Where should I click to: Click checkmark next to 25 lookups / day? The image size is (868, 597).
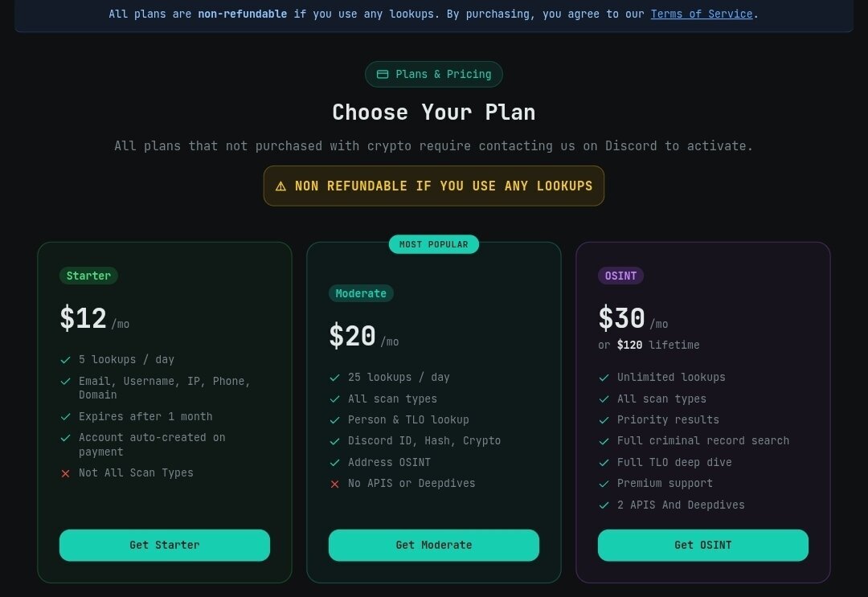click(x=335, y=378)
